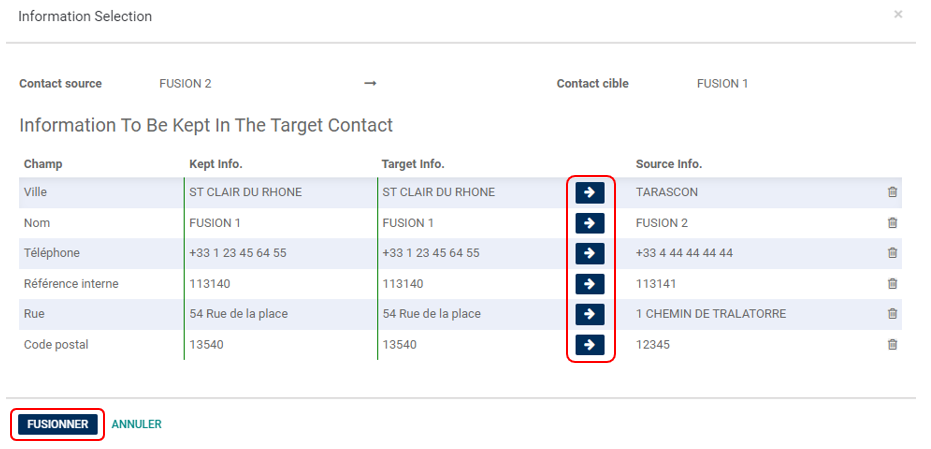Viewport: 931px width, 449px height.
Task: Click trash icon next to FUSION 2
Action: pyautogui.click(x=892, y=223)
